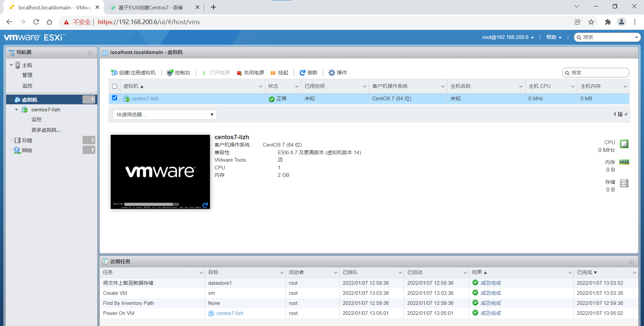This screenshot has height=326, width=644.
Task: Go to browser home page icon
Action: pyautogui.click(x=50, y=22)
